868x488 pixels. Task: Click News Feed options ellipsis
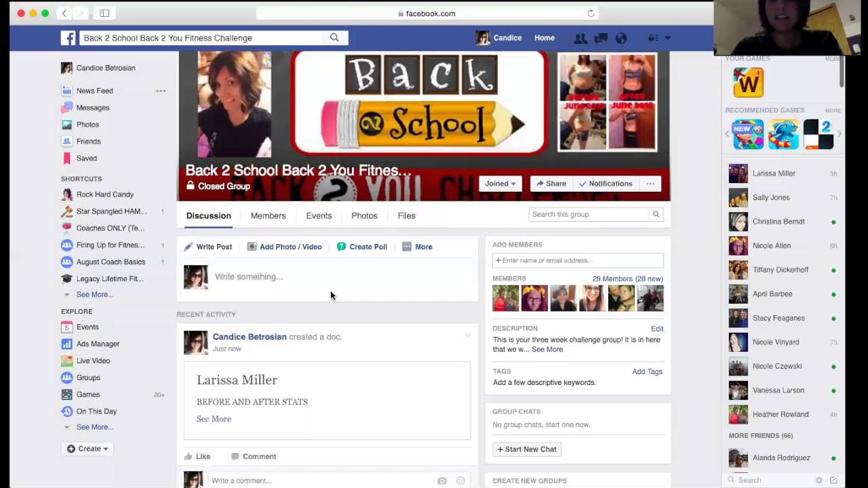[161, 91]
